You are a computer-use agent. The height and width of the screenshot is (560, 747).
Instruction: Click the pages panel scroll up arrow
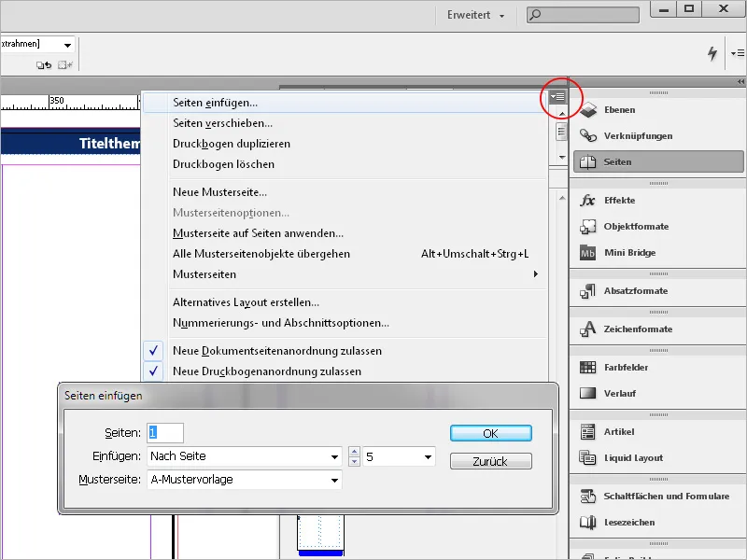[562, 114]
